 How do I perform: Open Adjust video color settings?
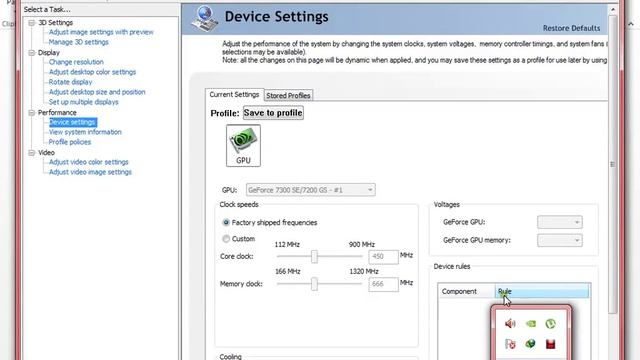(89, 162)
